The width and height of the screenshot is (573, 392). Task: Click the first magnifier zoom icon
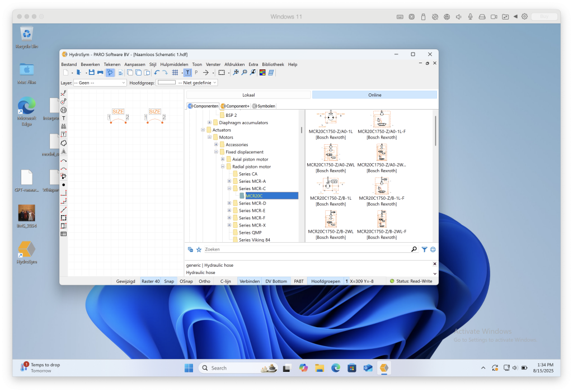236,73
